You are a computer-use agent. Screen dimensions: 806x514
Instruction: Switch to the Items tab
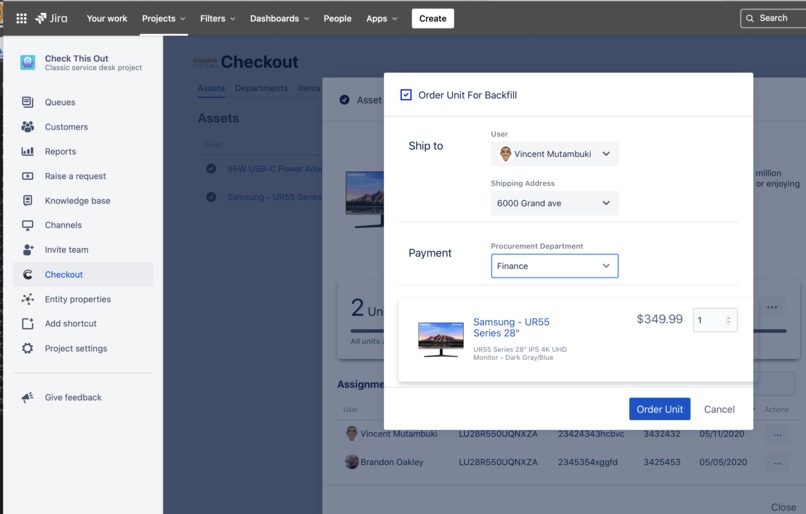309,88
